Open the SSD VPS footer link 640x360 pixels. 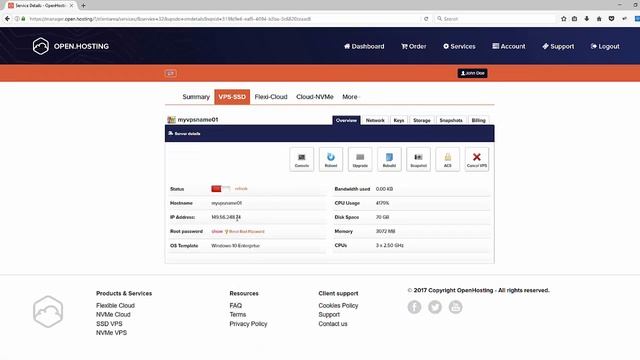click(109, 324)
